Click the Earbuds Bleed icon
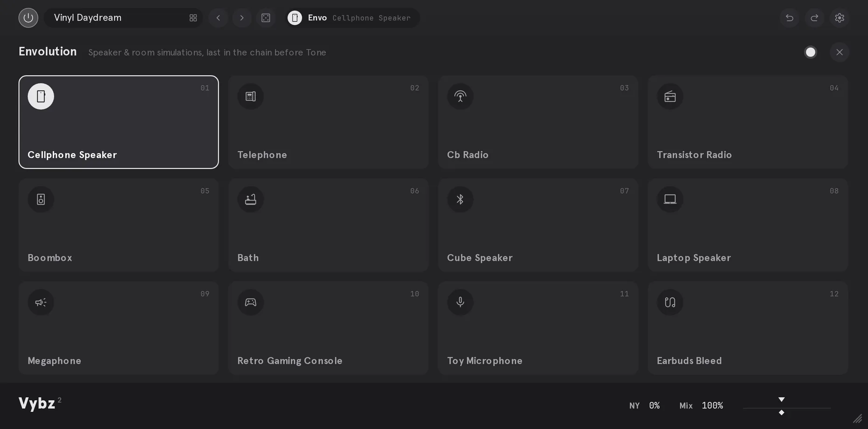This screenshot has height=429, width=868. click(670, 302)
